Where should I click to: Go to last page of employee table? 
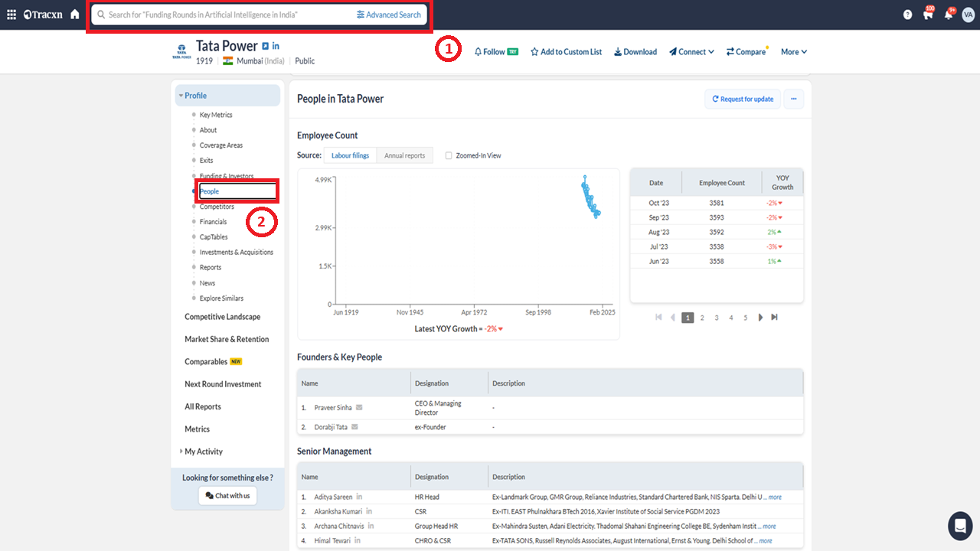pyautogui.click(x=774, y=318)
